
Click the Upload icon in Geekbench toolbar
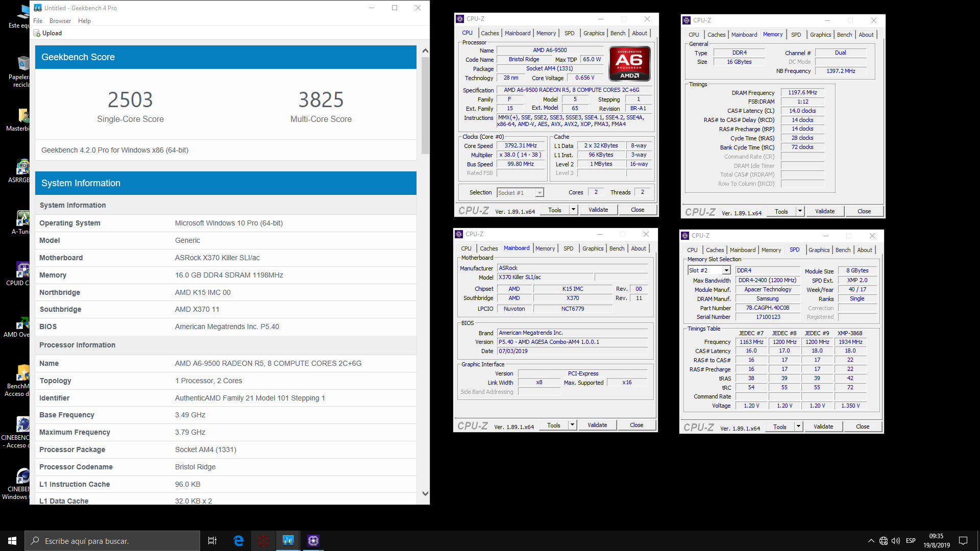pyautogui.click(x=37, y=33)
